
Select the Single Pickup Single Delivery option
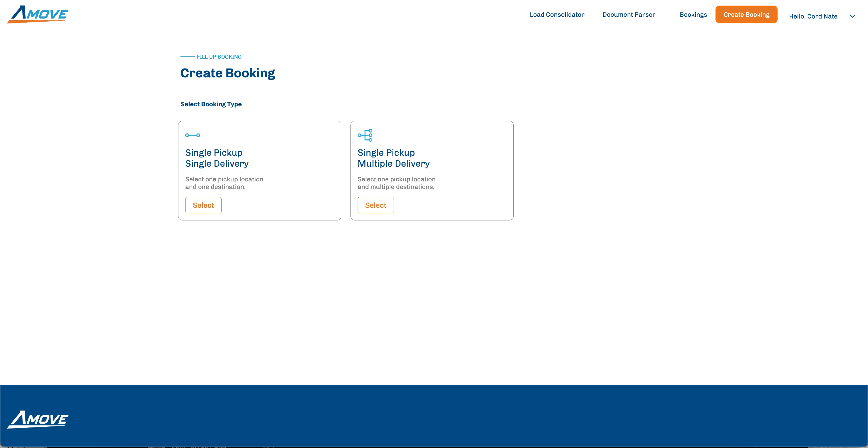coord(203,205)
